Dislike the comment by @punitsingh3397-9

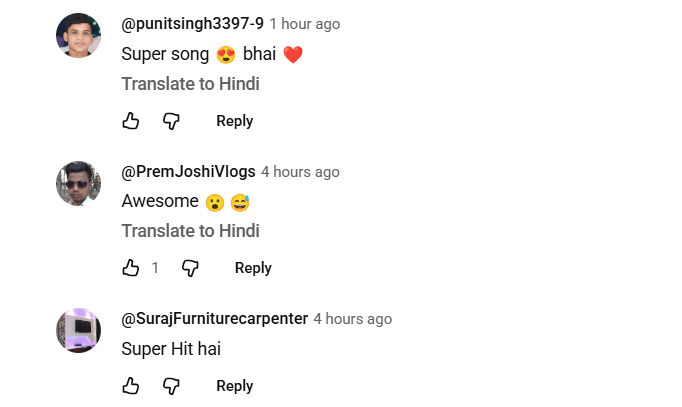tap(171, 121)
